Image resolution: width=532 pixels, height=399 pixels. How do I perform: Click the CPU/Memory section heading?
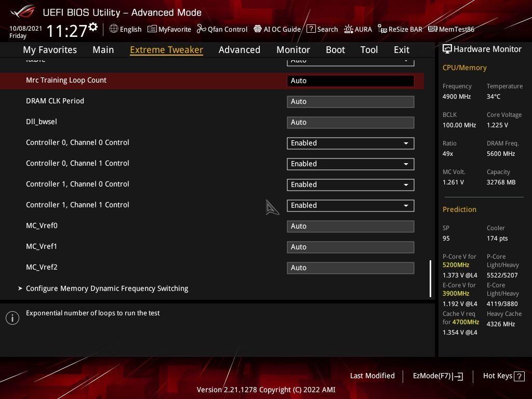[464, 68]
